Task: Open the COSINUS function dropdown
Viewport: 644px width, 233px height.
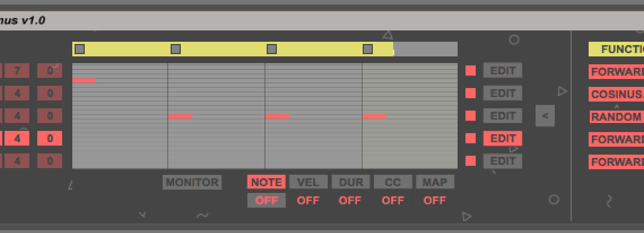Action: 616,94
